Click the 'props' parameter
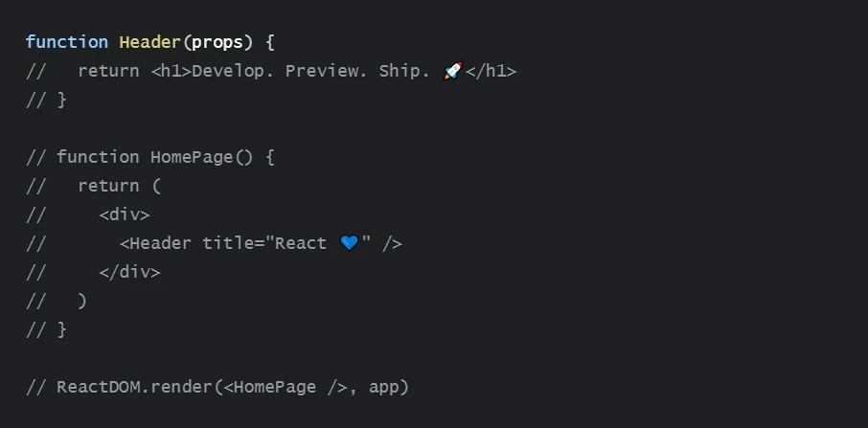 (217, 43)
